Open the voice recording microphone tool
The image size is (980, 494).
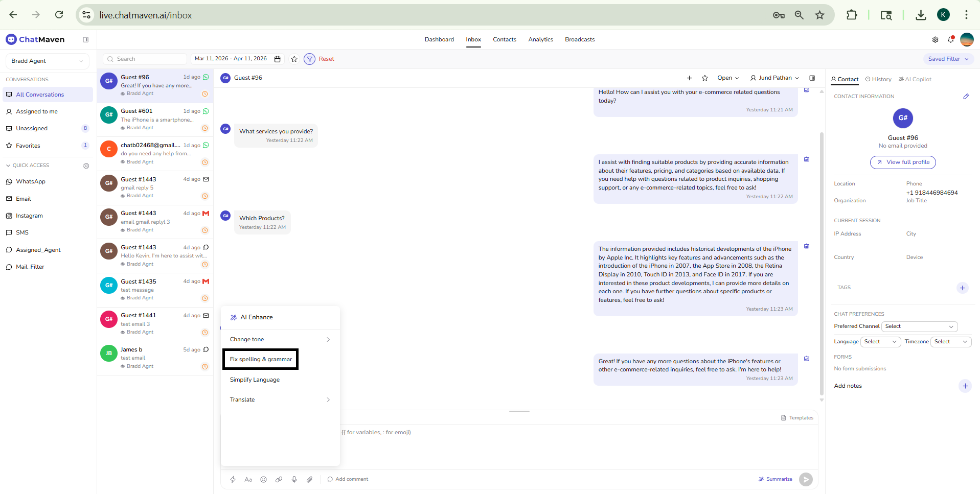click(x=294, y=479)
